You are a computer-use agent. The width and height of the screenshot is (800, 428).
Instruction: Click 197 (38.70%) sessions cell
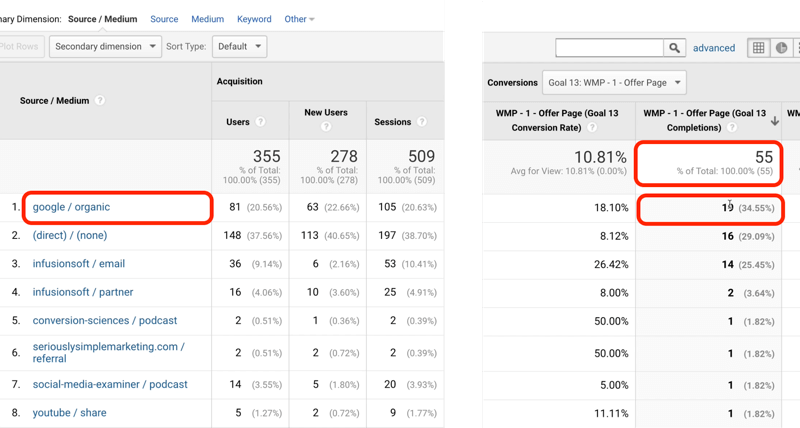coord(407,236)
